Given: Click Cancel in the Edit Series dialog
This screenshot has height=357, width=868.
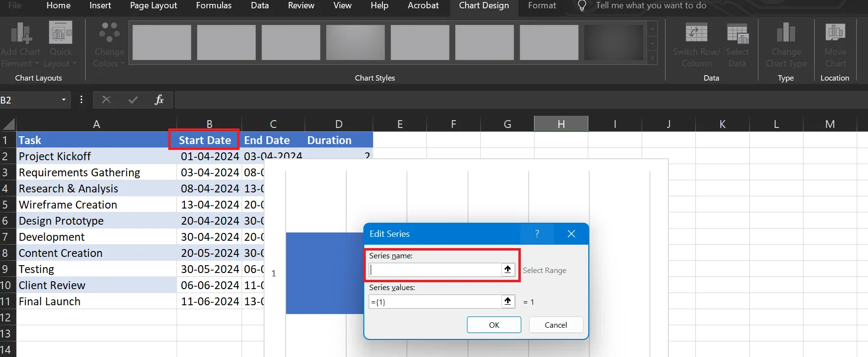Looking at the screenshot, I should pos(556,325).
